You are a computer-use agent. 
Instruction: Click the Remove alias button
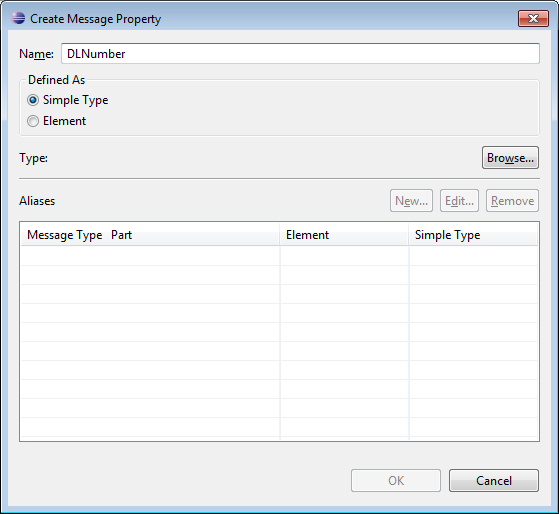512,201
